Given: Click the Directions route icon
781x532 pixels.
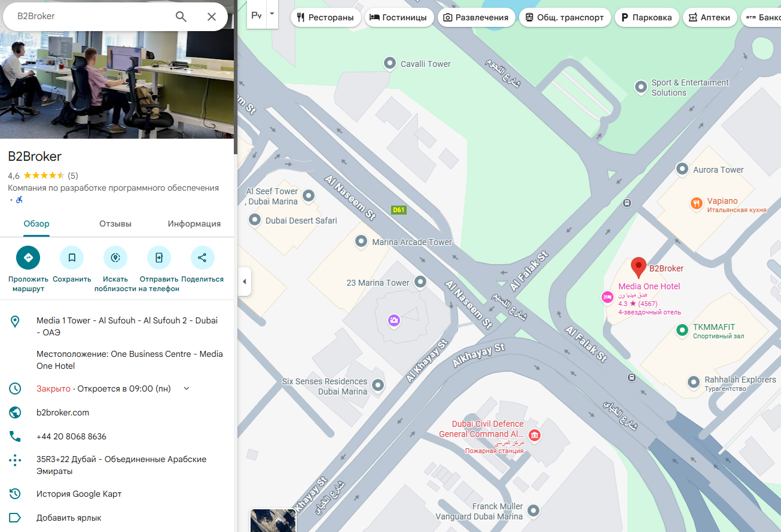Looking at the screenshot, I should (28, 258).
